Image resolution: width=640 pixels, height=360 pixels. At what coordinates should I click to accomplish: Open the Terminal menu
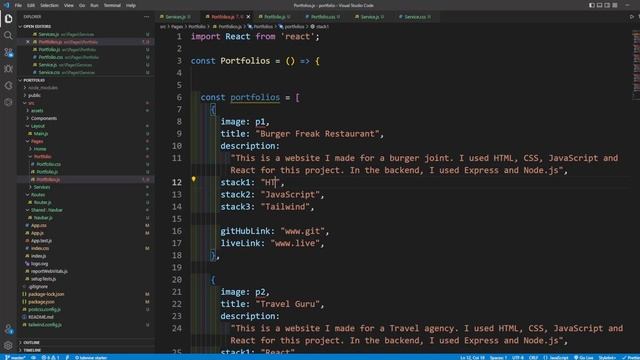(112, 5)
